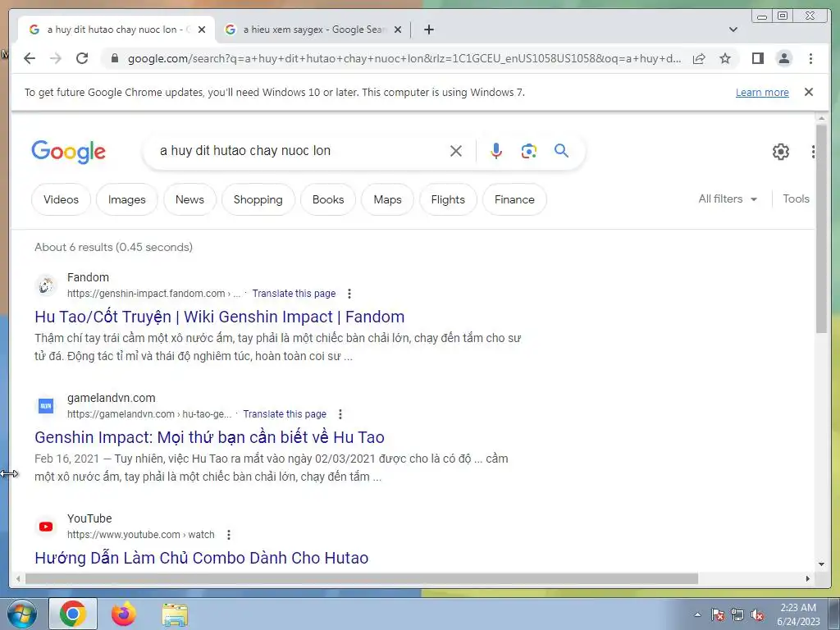
Task: Translate the Fandom result page
Action: click(x=294, y=294)
